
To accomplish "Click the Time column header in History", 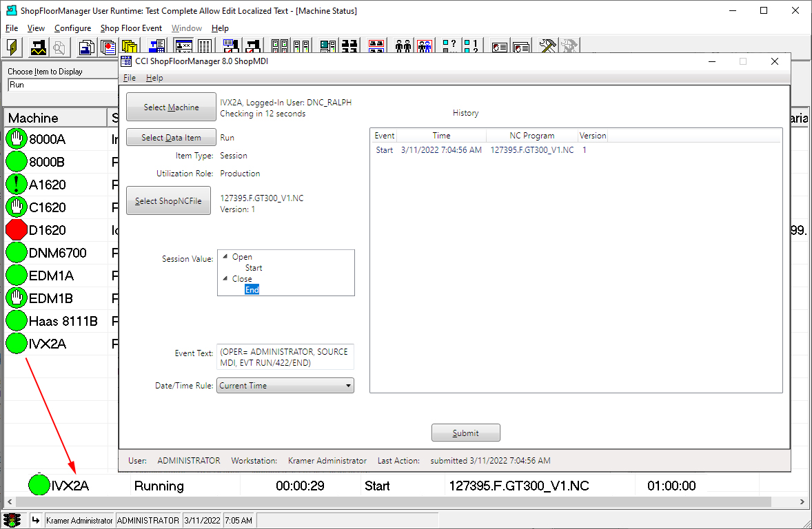I will pyautogui.click(x=441, y=136).
